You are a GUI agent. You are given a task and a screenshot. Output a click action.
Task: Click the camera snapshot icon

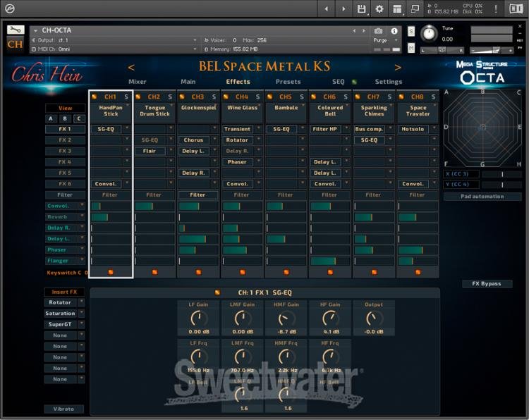(379, 31)
